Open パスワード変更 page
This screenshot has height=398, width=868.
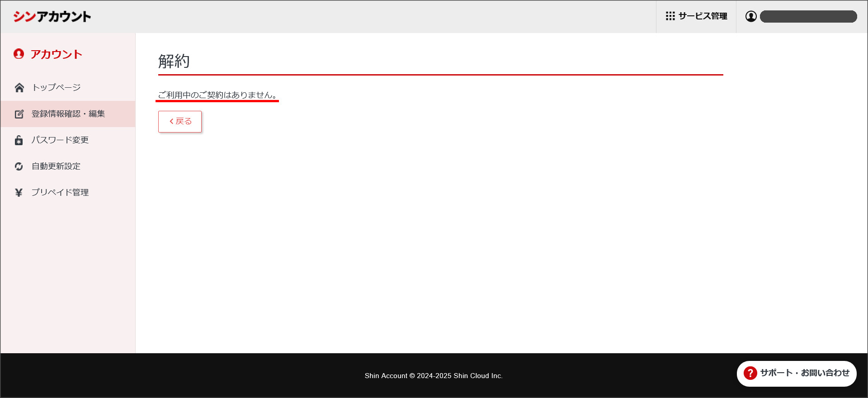pos(60,140)
